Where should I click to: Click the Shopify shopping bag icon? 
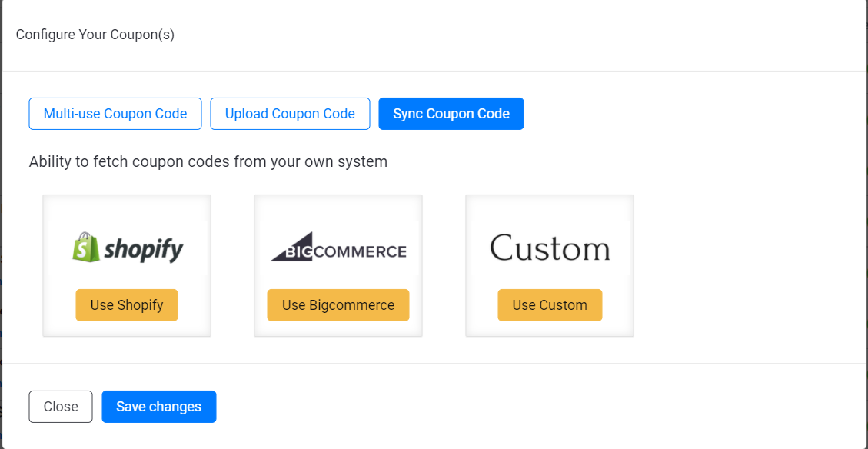tap(85, 248)
